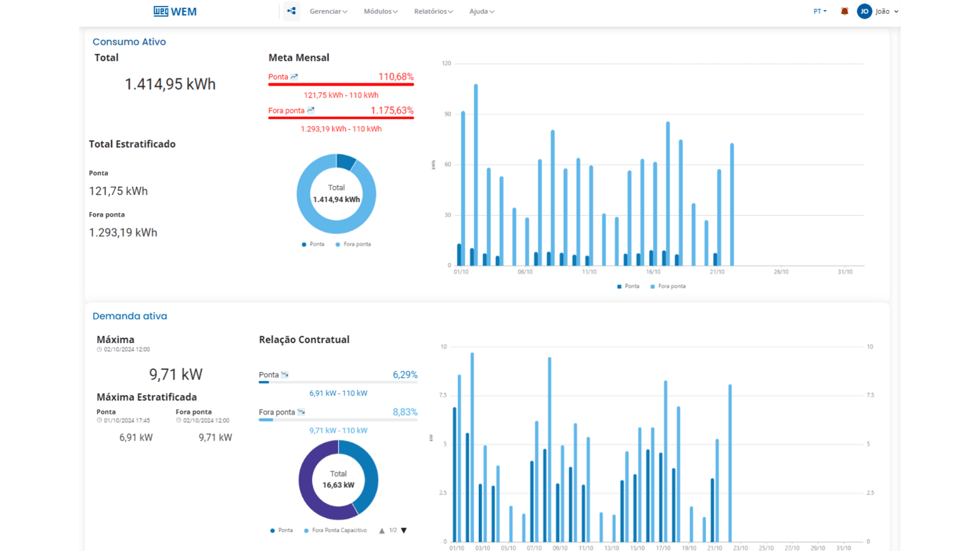Click the trend icon beside red Ponta

point(294,77)
